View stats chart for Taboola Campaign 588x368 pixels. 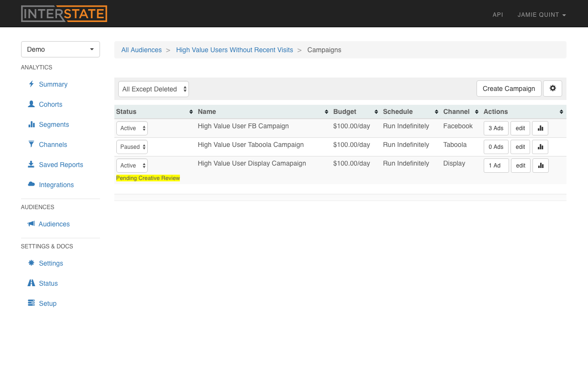541,147
